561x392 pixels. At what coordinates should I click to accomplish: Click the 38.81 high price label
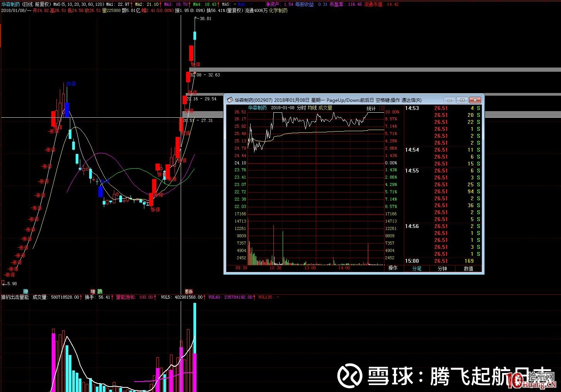coord(205,19)
